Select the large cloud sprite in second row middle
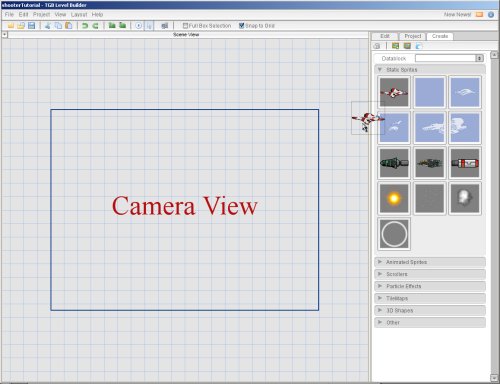Image resolution: width=500 pixels, height=384 pixels. [429, 128]
